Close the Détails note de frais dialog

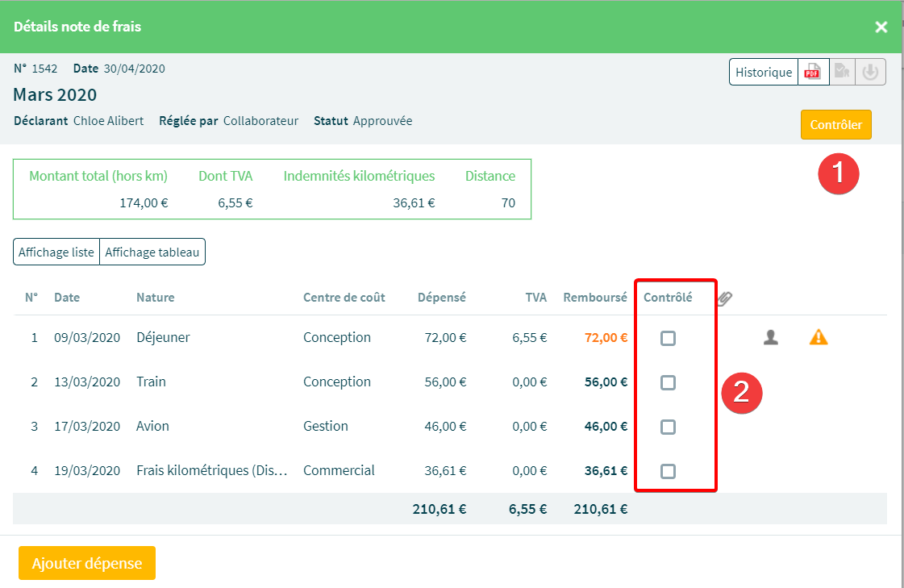881,27
